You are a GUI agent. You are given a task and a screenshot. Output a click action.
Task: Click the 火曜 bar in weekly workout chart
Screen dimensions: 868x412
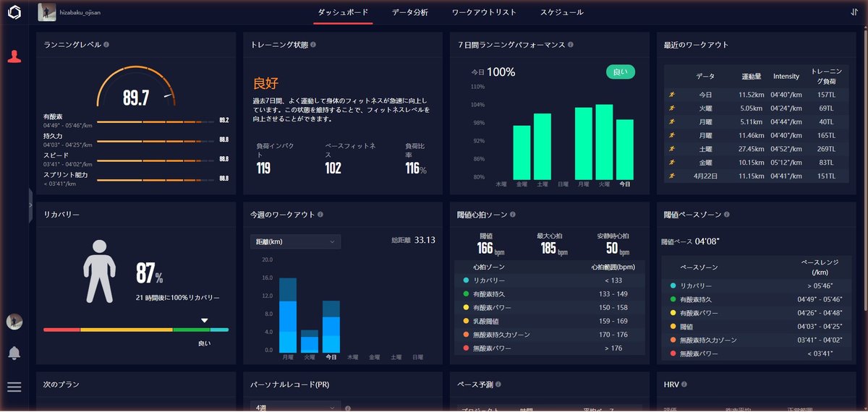(310, 341)
